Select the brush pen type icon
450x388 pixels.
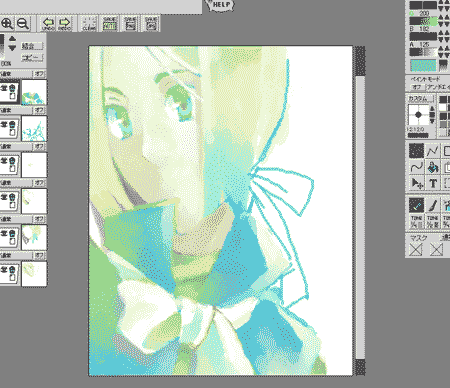pyautogui.click(x=433, y=205)
